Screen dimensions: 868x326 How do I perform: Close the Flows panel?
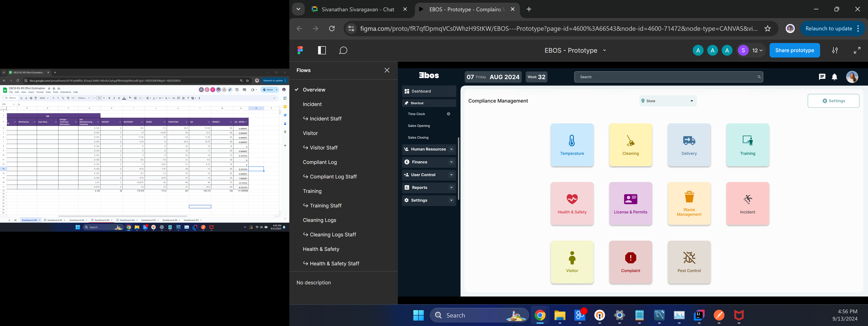tap(387, 70)
